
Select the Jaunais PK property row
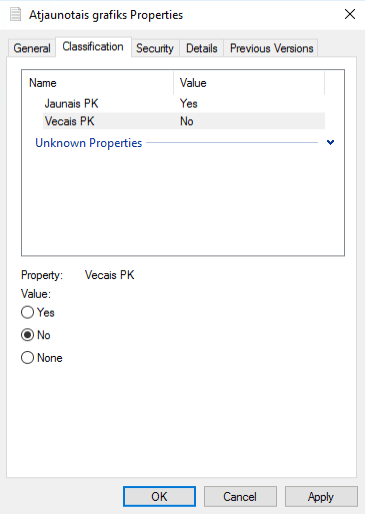click(184, 104)
